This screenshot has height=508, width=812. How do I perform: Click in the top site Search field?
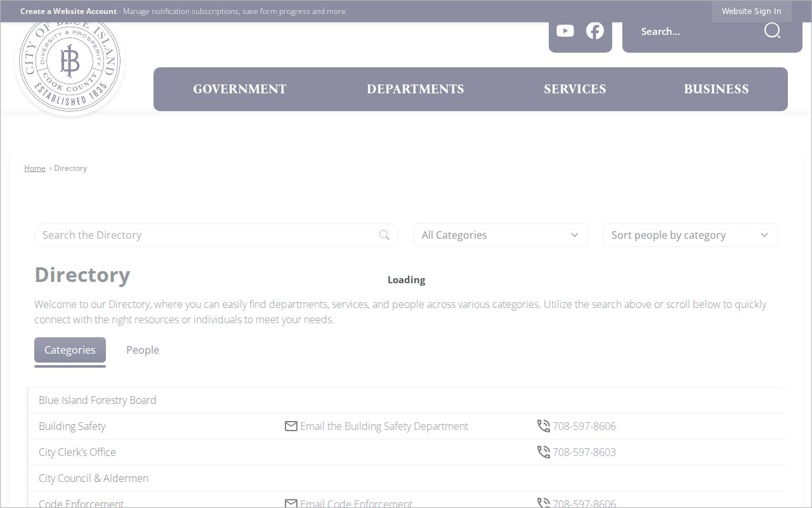(x=698, y=31)
